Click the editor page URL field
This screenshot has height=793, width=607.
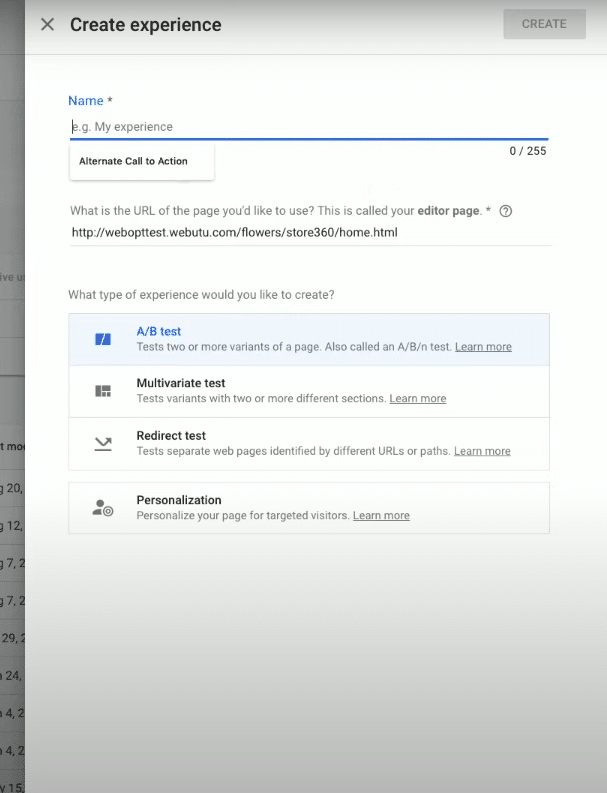pyautogui.click(x=310, y=233)
